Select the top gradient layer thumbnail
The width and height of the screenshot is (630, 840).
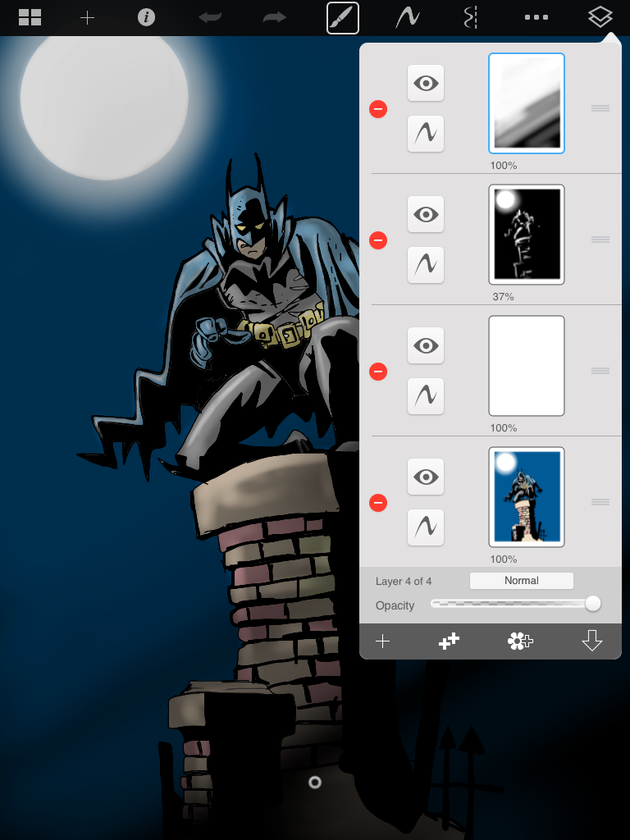pos(527,103)
